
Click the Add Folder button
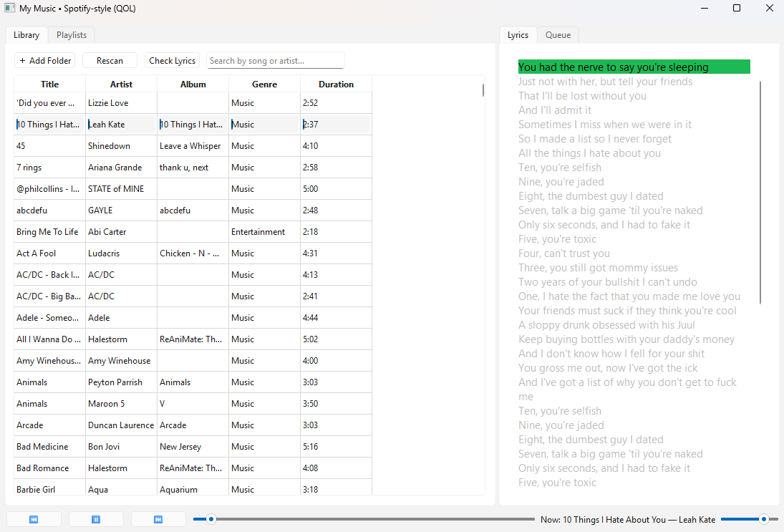(x=45, y=60)
